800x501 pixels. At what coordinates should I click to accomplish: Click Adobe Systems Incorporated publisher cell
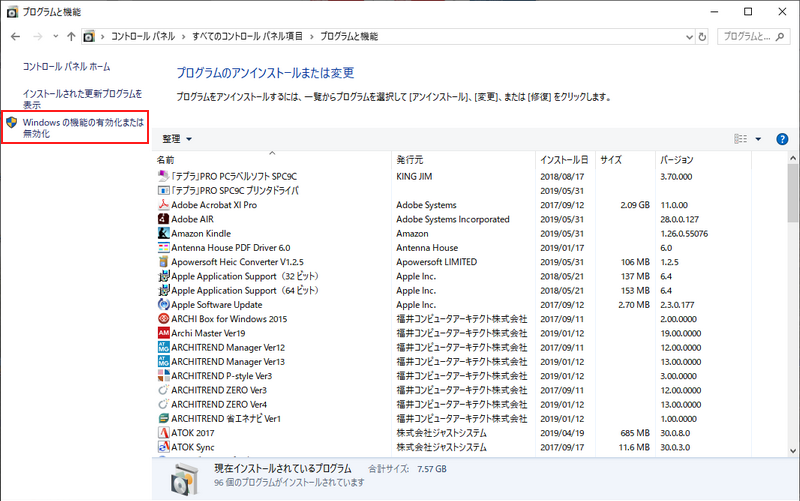pos(453,219)
